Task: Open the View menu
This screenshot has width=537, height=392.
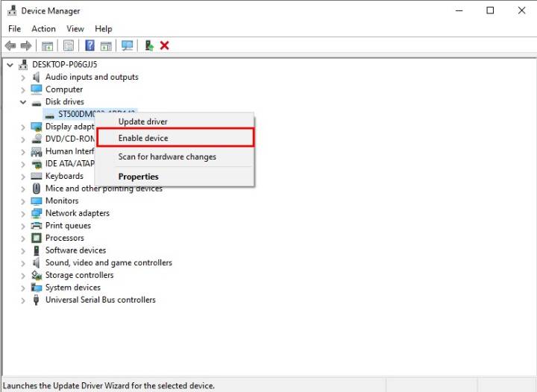Action: pos(75,29)
